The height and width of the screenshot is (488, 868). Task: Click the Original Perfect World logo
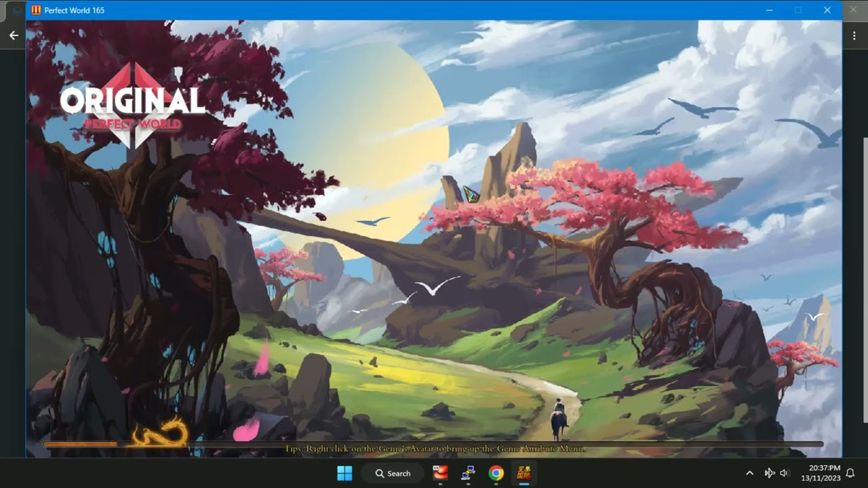pos(132,105)
